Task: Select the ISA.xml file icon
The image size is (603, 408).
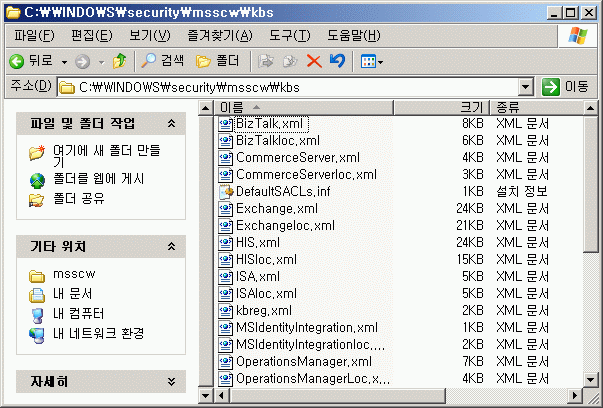Action: [225, 276]
